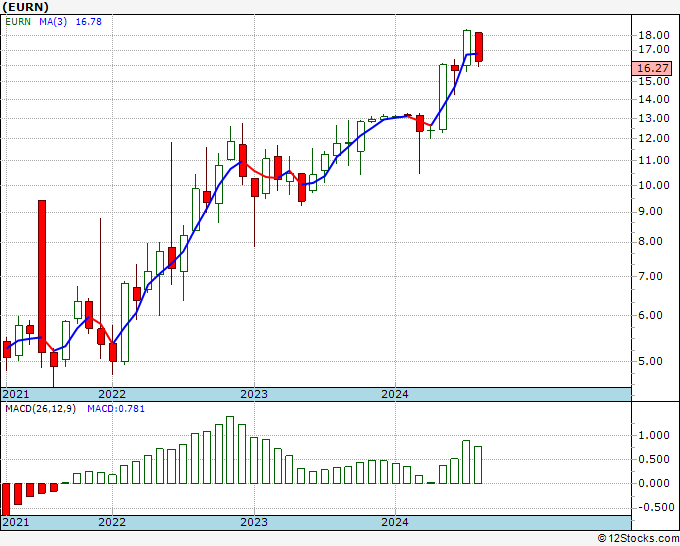This screenshot has height=546, width=680.
Task: Click the MACD(26,12,9) indicator label
Action: pos(40,409)
